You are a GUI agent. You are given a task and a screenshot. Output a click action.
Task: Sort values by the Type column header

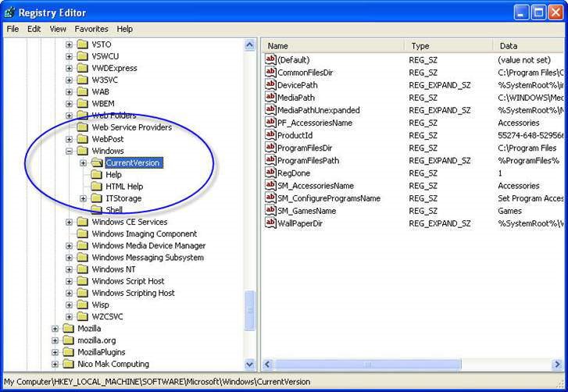[x=448, y=46]
